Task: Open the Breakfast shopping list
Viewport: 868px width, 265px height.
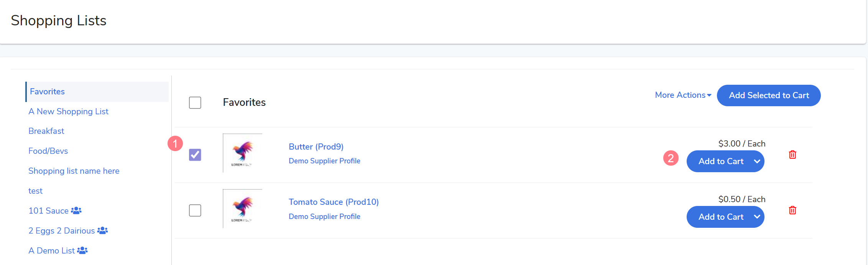Action: [46, 131]
